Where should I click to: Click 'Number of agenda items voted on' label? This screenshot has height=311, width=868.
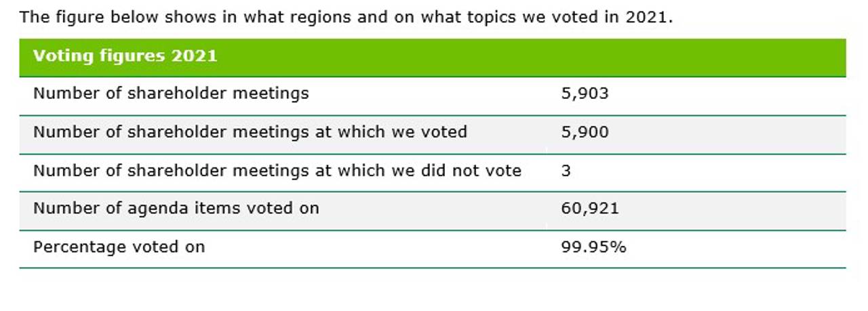pos(176,209)
